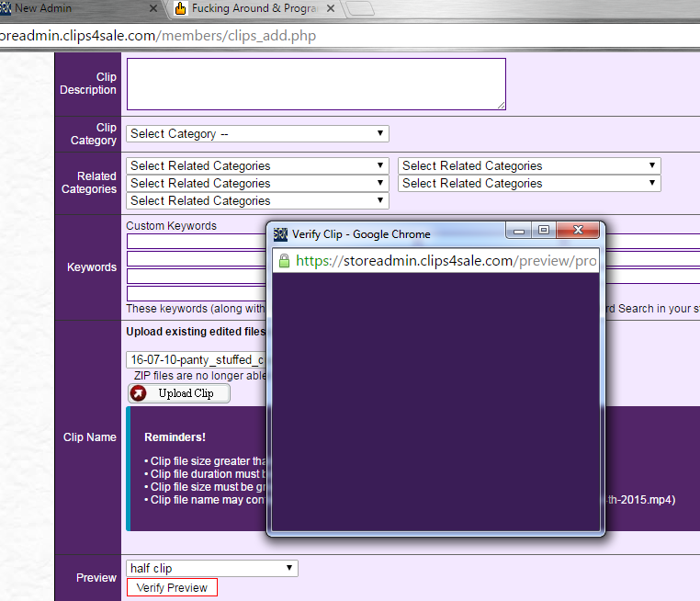Click the main browser address bar URL
Screen dimensions: 700x601
158,36
